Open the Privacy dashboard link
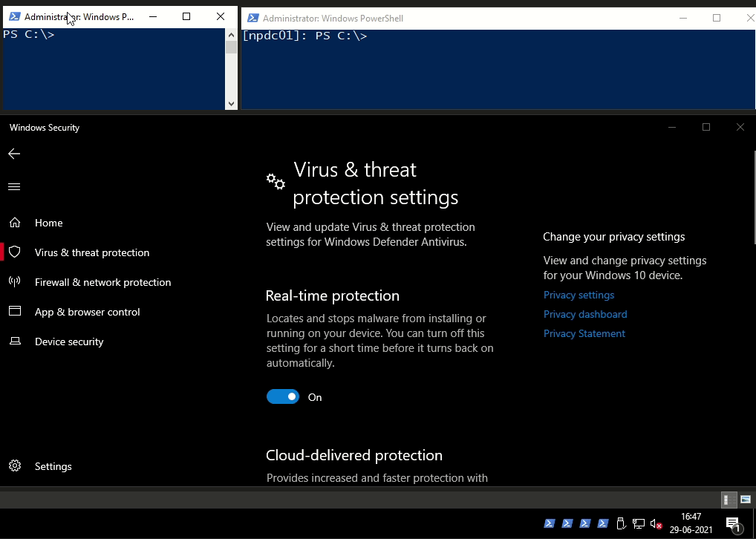756x539 pixels. [584, 314]
